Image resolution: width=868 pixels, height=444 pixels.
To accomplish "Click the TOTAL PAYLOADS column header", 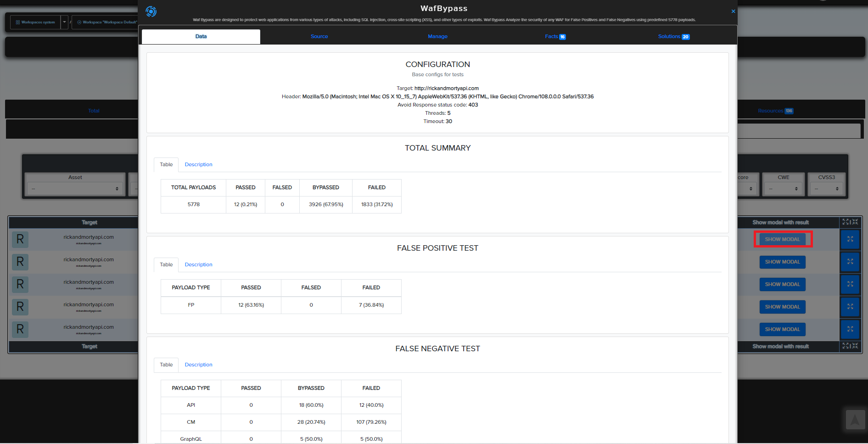I will click(x=194, y=187).
